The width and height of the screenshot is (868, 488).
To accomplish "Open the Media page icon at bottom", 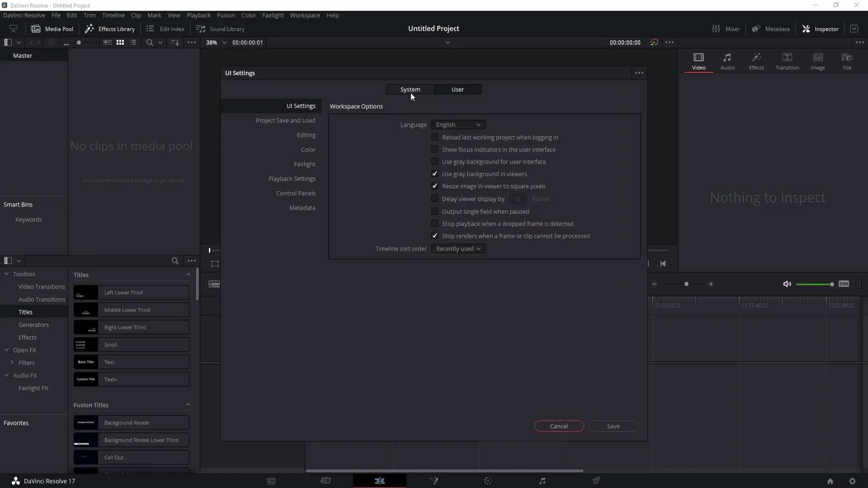I will click(271, 481).
